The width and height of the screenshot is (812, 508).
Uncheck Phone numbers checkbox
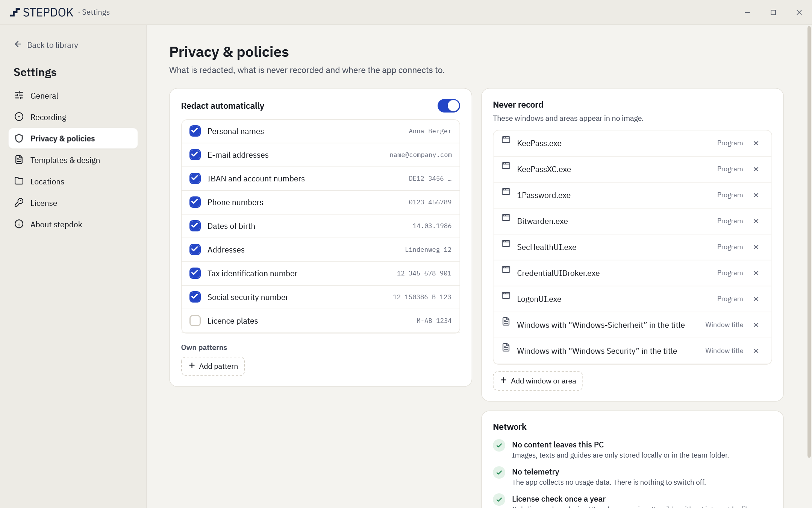tap(195, 202)
